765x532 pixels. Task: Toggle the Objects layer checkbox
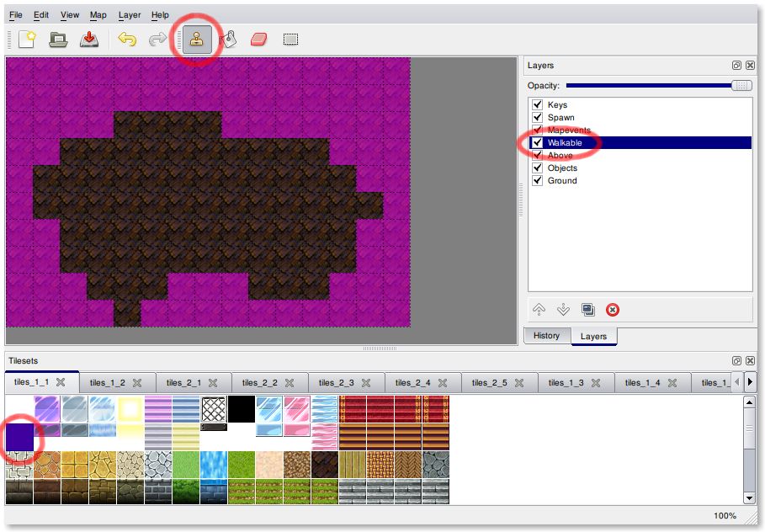(537, 168)
